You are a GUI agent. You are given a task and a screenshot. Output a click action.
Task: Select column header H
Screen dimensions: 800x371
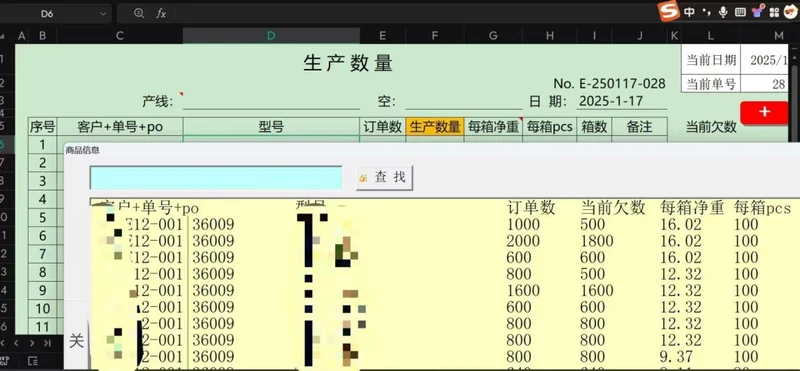(549, 35)
